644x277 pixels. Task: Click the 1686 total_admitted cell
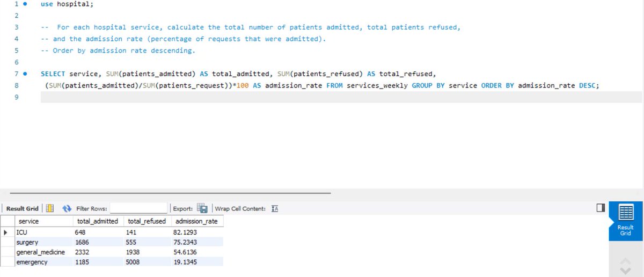(98, 242)
